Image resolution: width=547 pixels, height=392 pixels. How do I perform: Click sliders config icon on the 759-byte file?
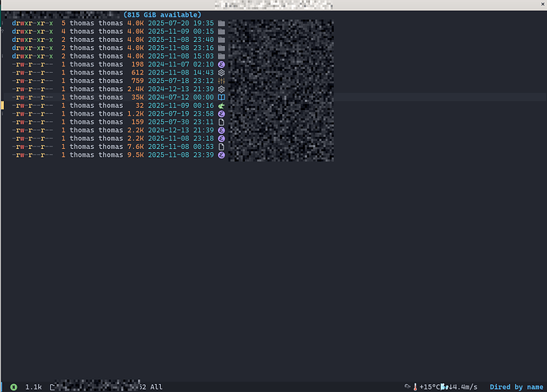tap(221, 81)
